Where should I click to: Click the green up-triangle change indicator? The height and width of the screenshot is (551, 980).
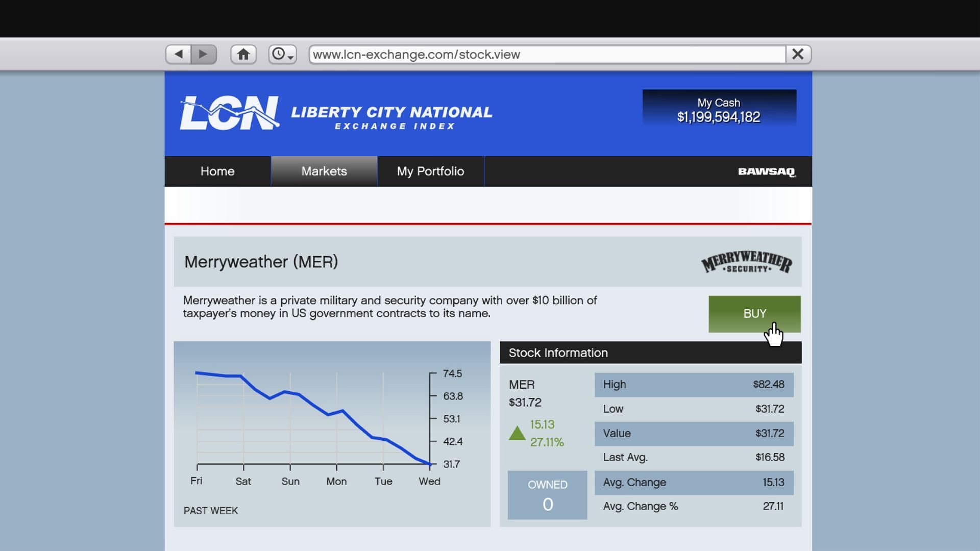point(517,433)
